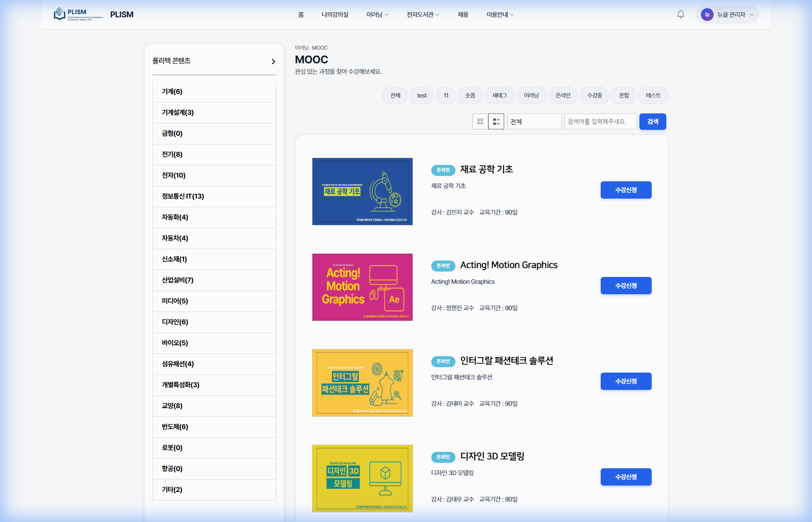This screenshot has height=522, width=812.
Task: Go to the 홈 menu item
Action: coord(301,14)
